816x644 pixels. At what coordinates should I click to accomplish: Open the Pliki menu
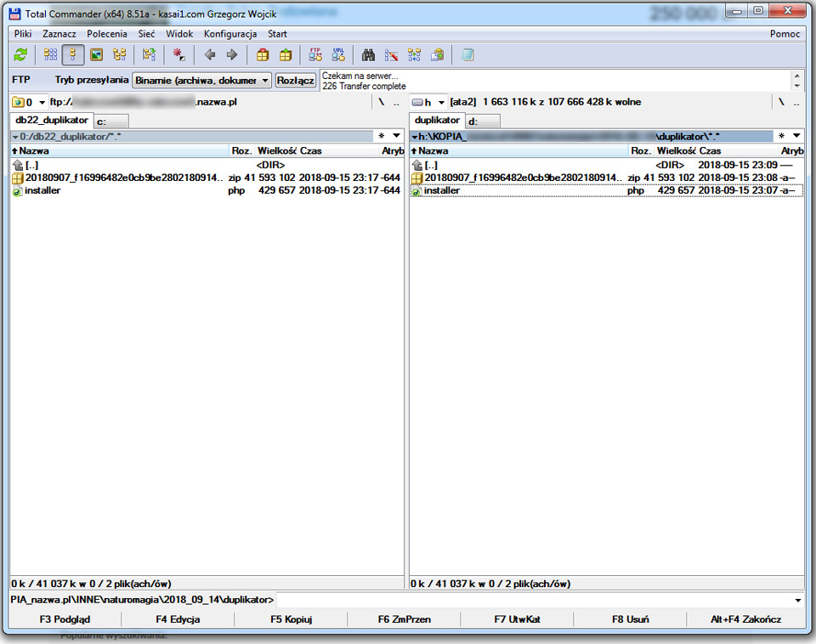[x=23, y=34]
